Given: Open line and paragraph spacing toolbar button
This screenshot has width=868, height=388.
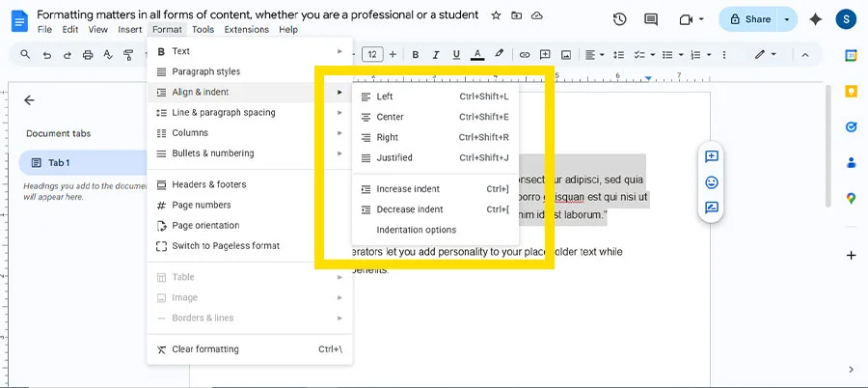Looking at the screenshot, I should 619,54.
